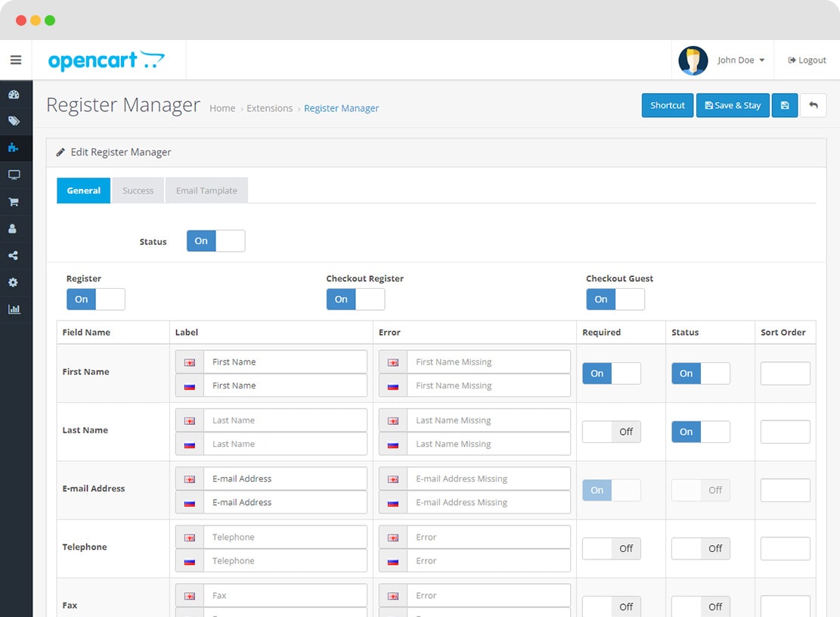Click the Russian Last Name label field
The width and height of the screenshot is (840, 617).
[285, 444]
